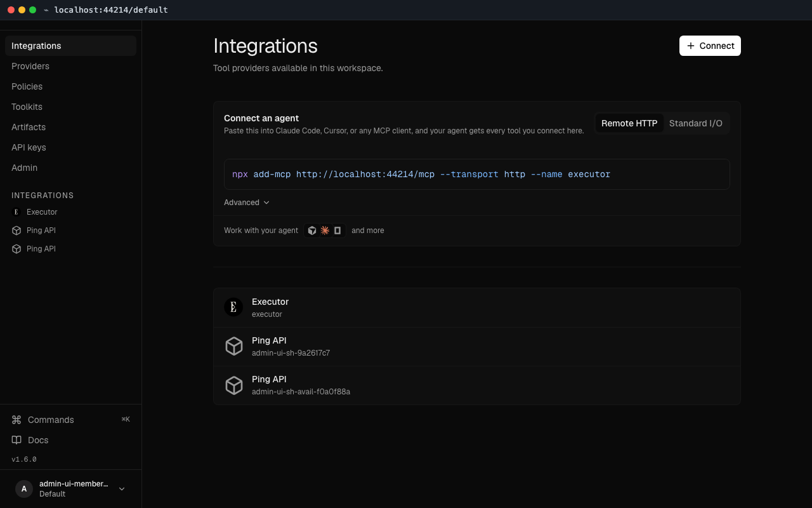Click the localhost:44214/default address bar
The height and width of the screenshot is (508, 812).
pos(111,10)
